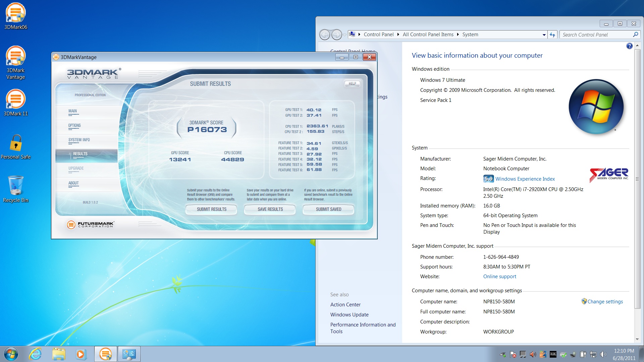This screenshot has width=644, height=362.
Task: Select the MAIN tab in 3DMark Vantage
Action: pyautogui.click(x=73, y=111)
